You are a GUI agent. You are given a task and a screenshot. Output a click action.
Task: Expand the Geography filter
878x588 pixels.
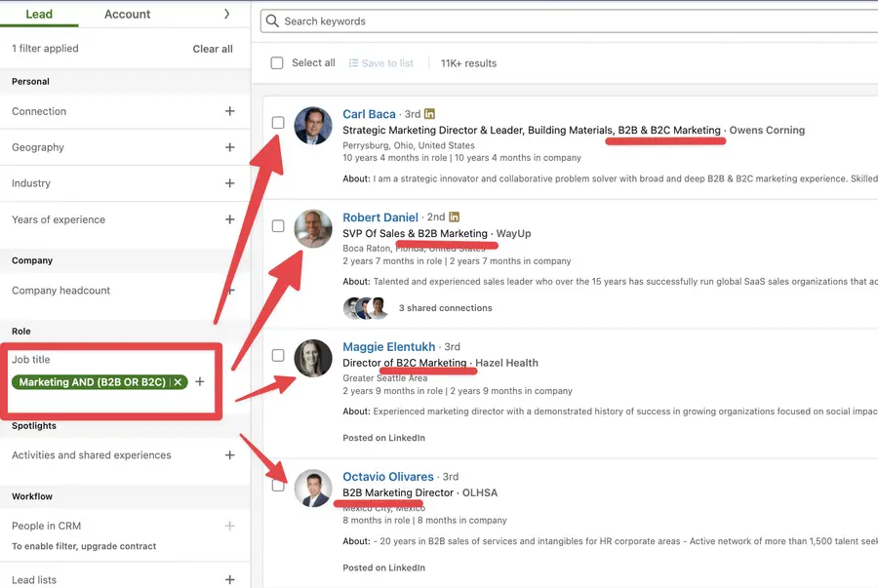coord(230,147)
